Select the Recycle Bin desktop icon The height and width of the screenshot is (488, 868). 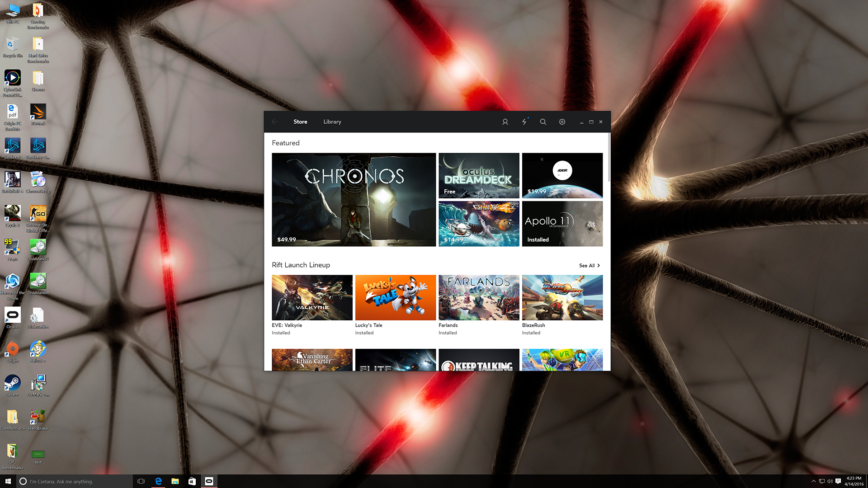click(13, 47)
